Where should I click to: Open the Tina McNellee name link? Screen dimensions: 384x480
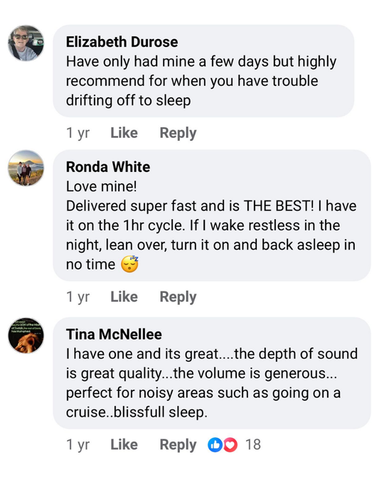point(114,334)
